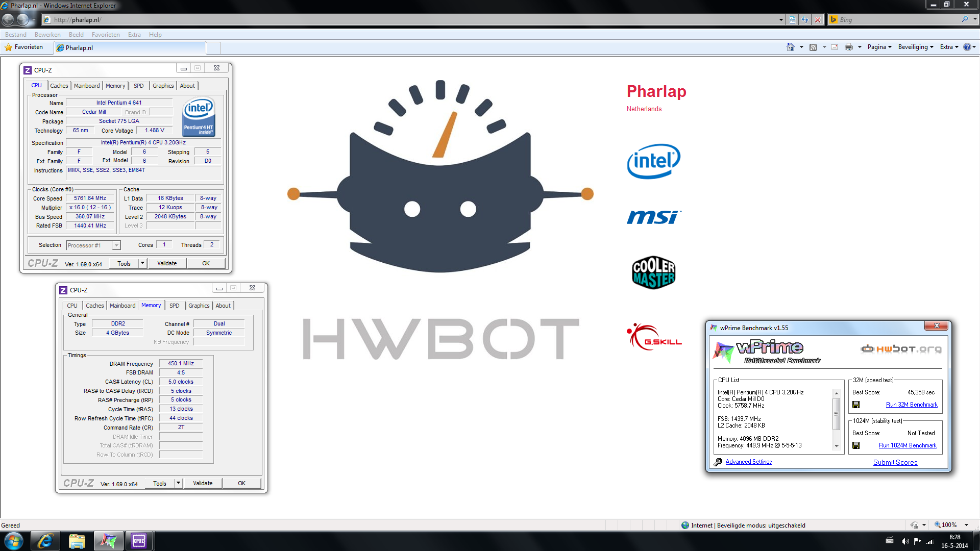Click the red Stop loading icon
Image resolution: width=980 pixels, height=551 pixels.
pyautogui.click(x=818, y=20)
